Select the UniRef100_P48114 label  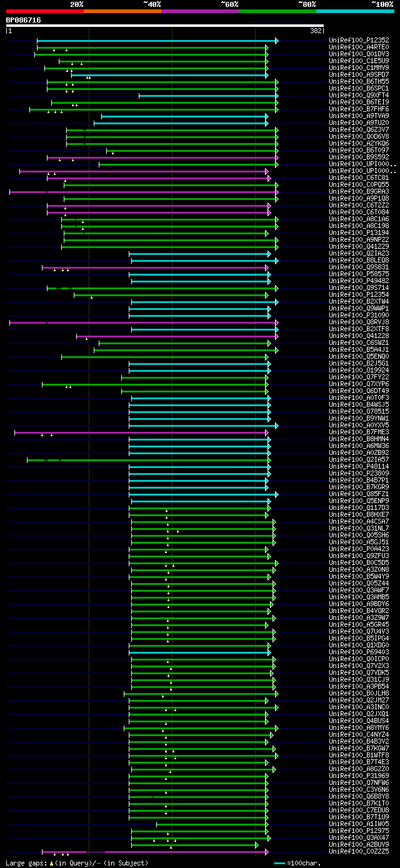click(x=359, y=466)
